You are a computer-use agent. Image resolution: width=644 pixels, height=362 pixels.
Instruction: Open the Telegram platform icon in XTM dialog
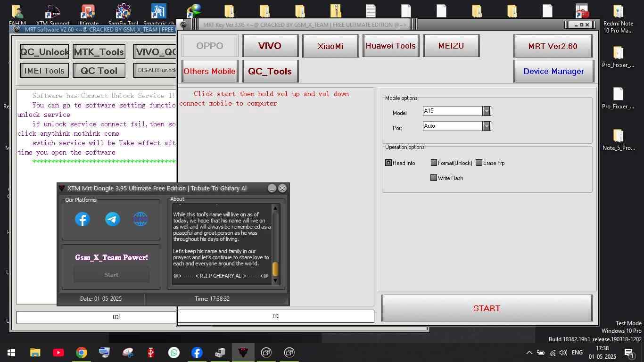coord(112,219)
